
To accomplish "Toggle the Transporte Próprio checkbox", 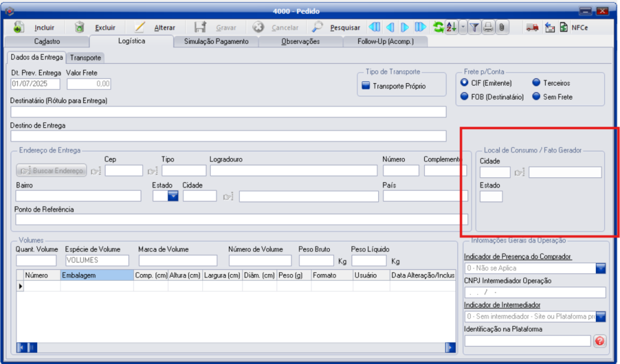I will tap(365, 86).
